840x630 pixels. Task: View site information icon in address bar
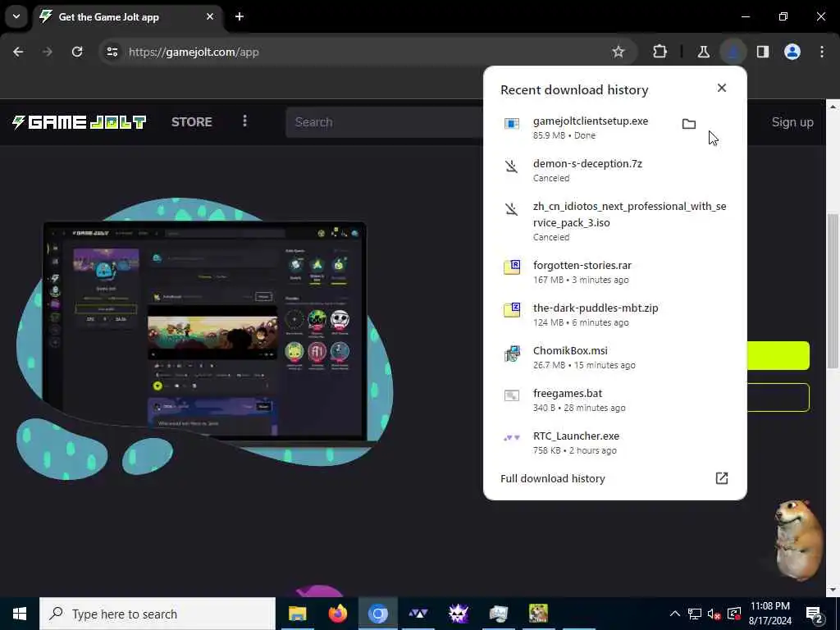tap(112, 52)
